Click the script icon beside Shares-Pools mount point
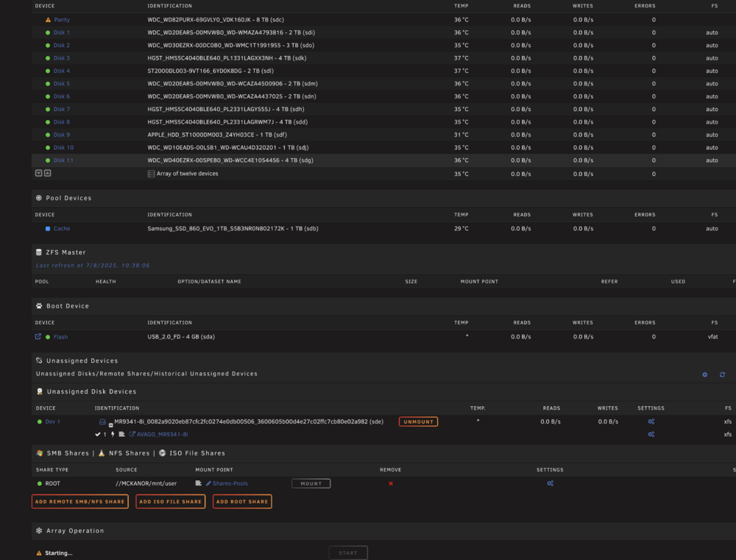 199,483
